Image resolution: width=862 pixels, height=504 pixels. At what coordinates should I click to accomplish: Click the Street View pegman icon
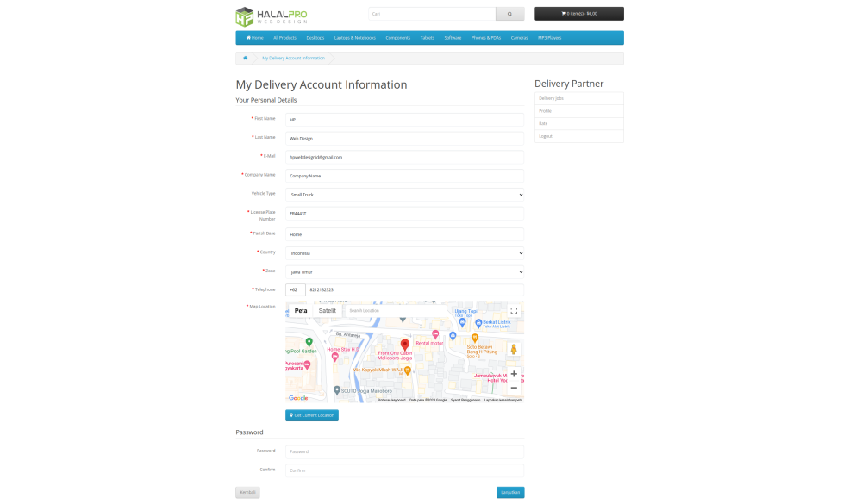pos(514,349)
